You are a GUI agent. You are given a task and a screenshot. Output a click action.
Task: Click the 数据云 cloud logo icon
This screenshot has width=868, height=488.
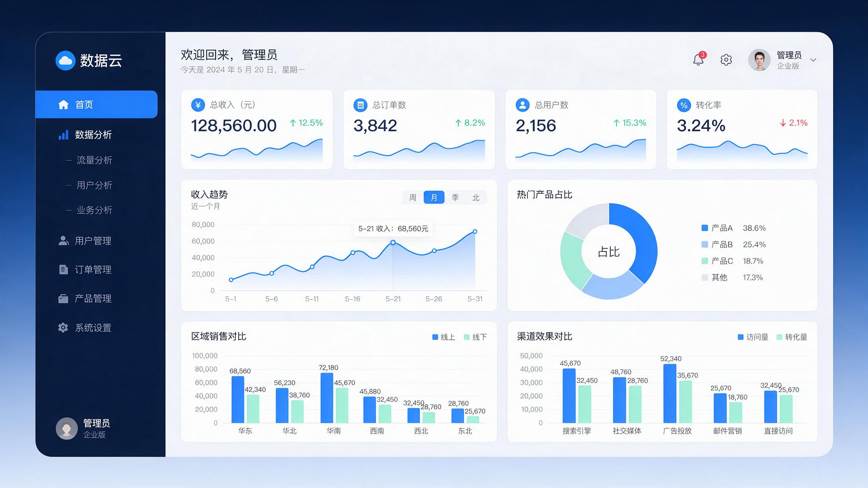pos(65,61)
